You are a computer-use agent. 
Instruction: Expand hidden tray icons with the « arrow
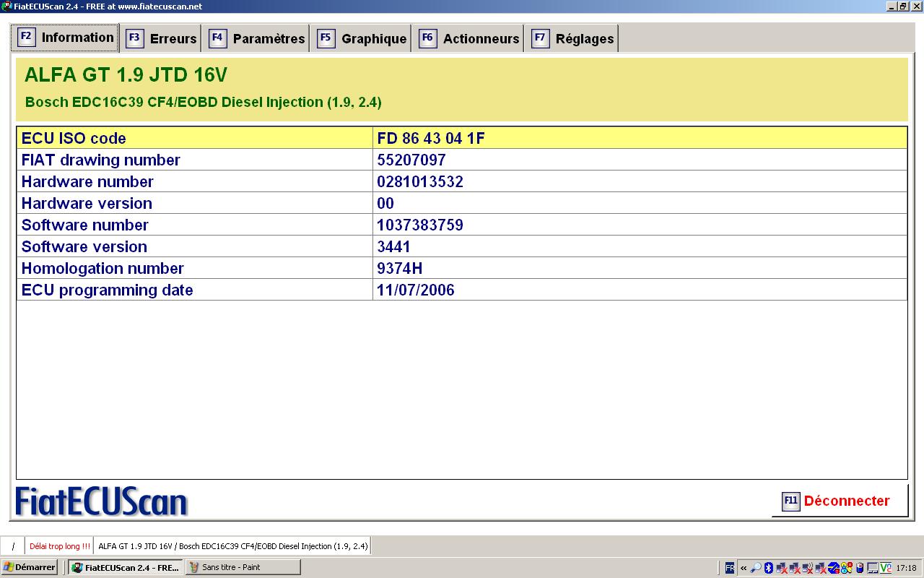pyautogui.click(x=744, y=568)
